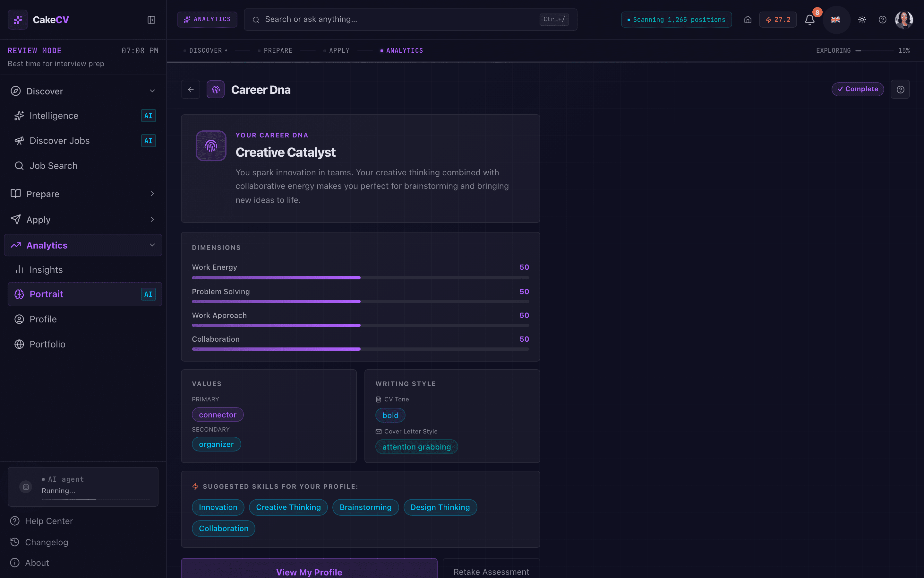Screen dimensions: 924x578
Task: Click attention grabbing cover letter chip
Action: click(x=416, y=447)
